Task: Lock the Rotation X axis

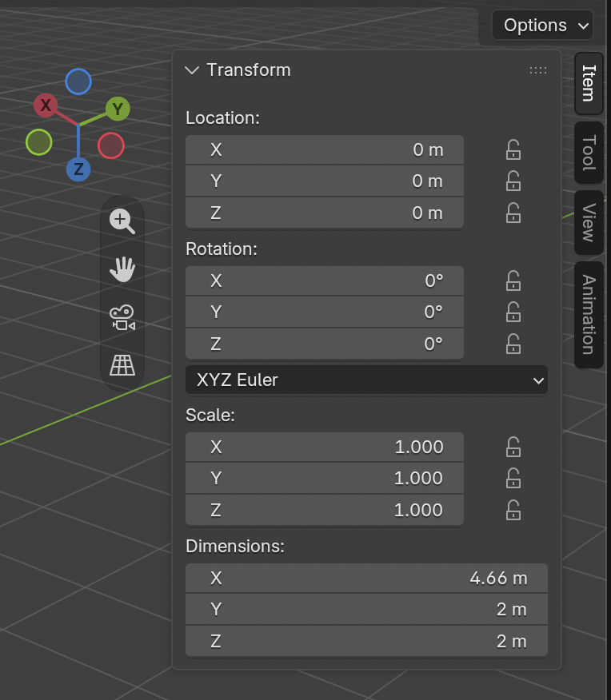Action: [x=513, y=280]
